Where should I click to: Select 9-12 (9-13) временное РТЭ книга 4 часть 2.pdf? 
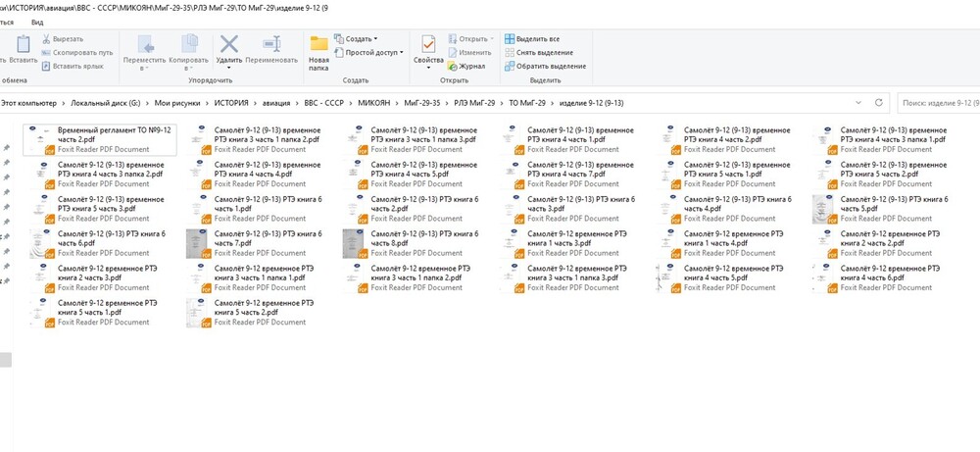pyautogui.click(x=726, y=140)
